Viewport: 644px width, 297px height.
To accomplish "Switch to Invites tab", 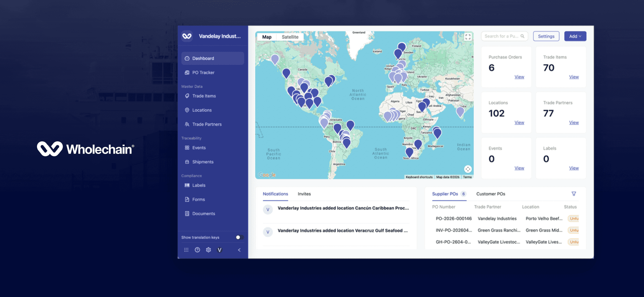I will click(304, 194).
